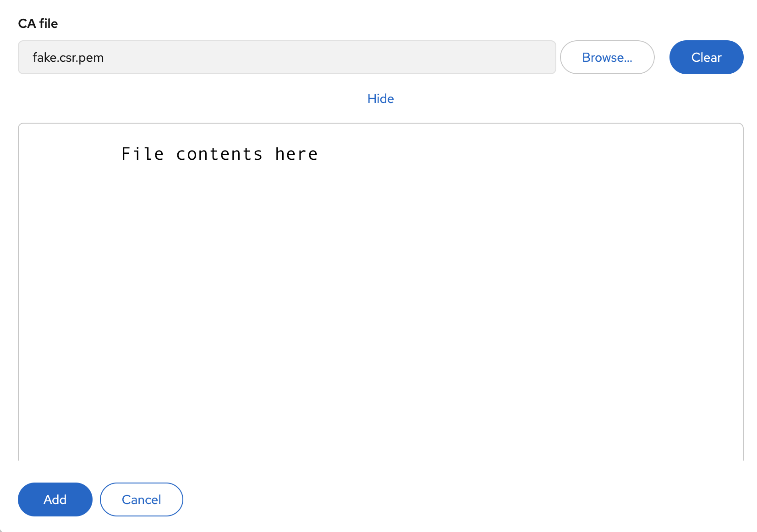Dismiss the dialog via Cancel
Image resolution: width=757 pixels, height=532 pixels.
(x=141, y=499)
